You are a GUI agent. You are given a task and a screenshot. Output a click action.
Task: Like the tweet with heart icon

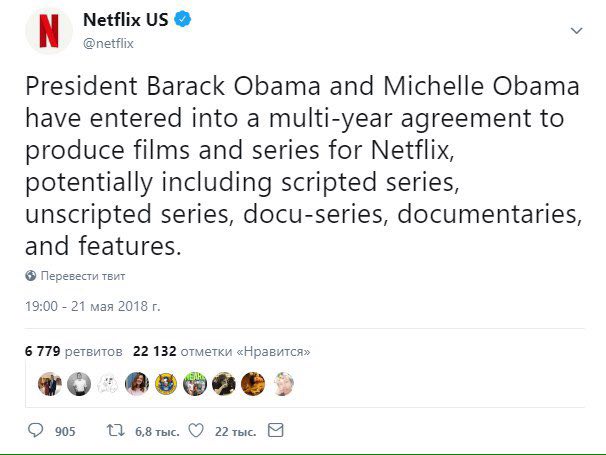click(x=196, y=430)
